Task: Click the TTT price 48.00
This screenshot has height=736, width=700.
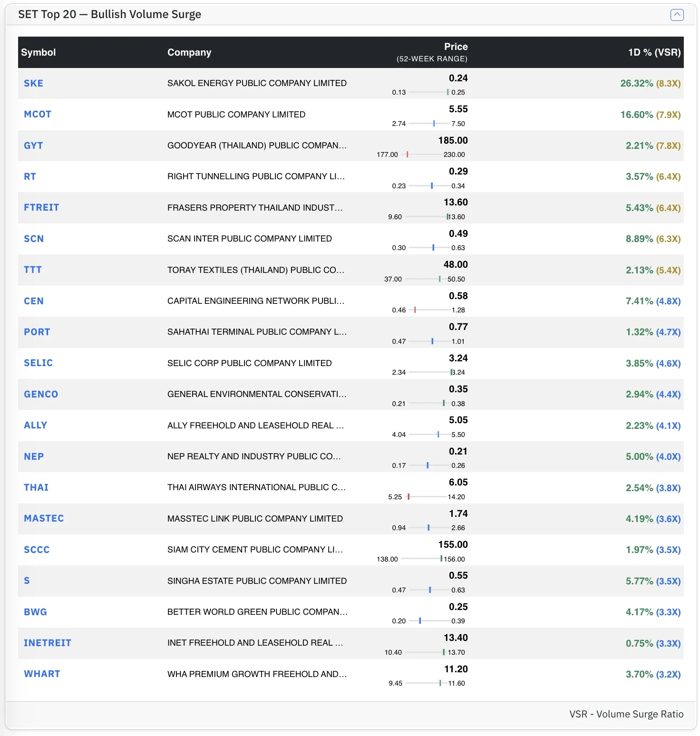Action: [456, 264]
